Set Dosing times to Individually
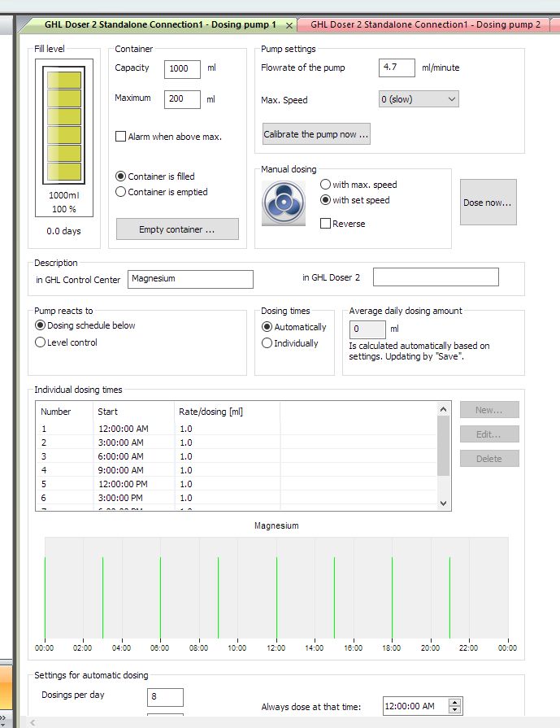Image resolution: width=560 pixels, height=728 pixels. point(267,343)
